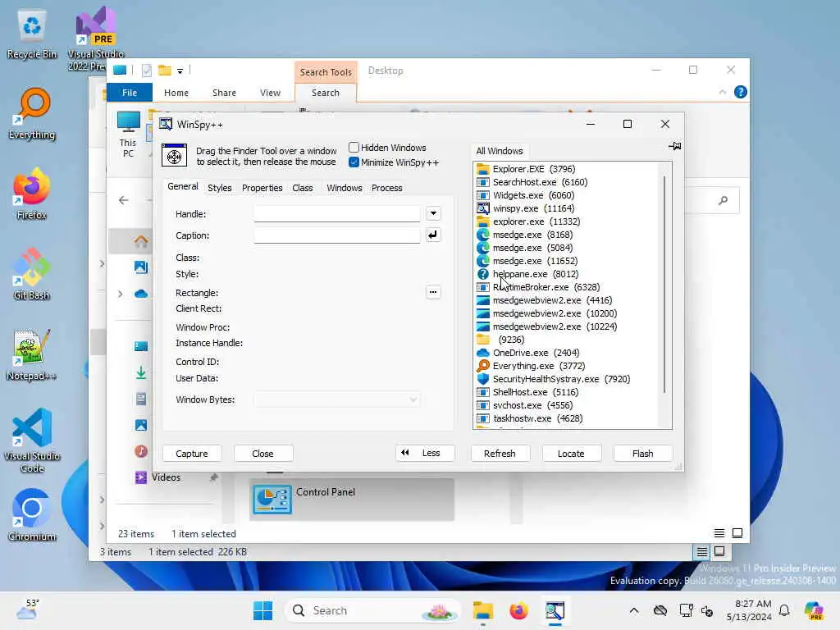Click the pin icon above window list
Image resolution: width=840 pixels, height=630 pixels.
[674, 146]
